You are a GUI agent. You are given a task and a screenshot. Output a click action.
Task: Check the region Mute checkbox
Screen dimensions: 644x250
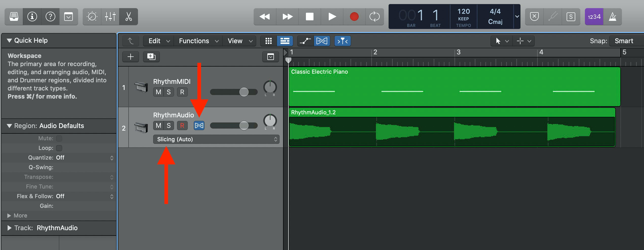59,138
